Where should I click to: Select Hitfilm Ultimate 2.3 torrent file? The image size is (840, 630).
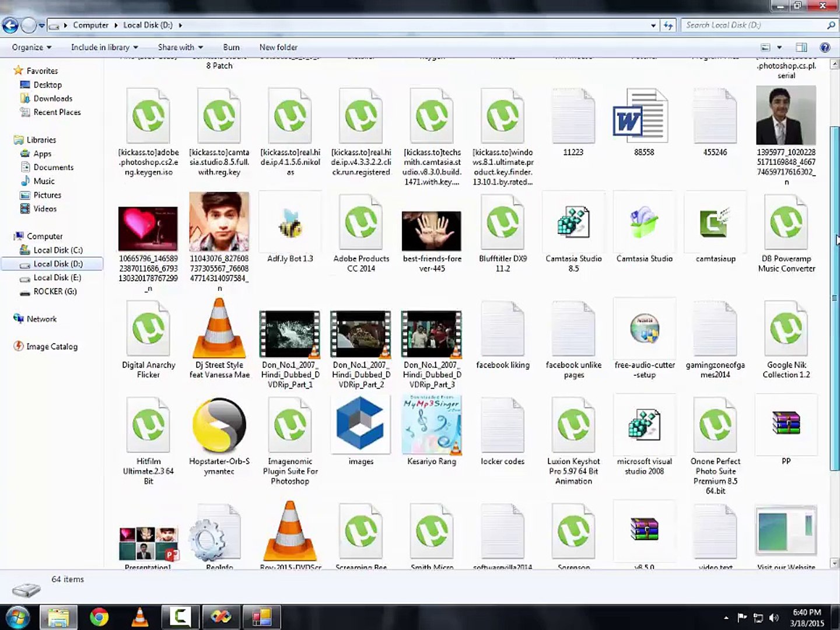(148, 425)
